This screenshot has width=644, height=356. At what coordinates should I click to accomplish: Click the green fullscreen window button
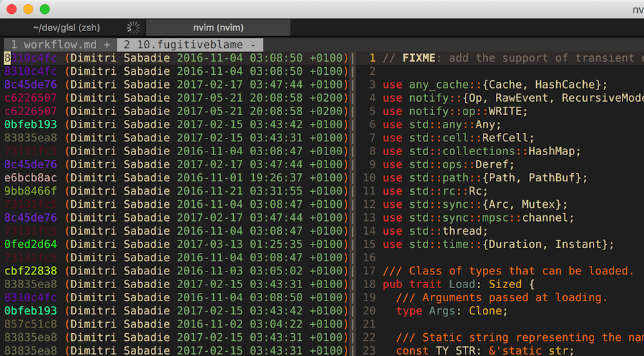pos(45,9)
